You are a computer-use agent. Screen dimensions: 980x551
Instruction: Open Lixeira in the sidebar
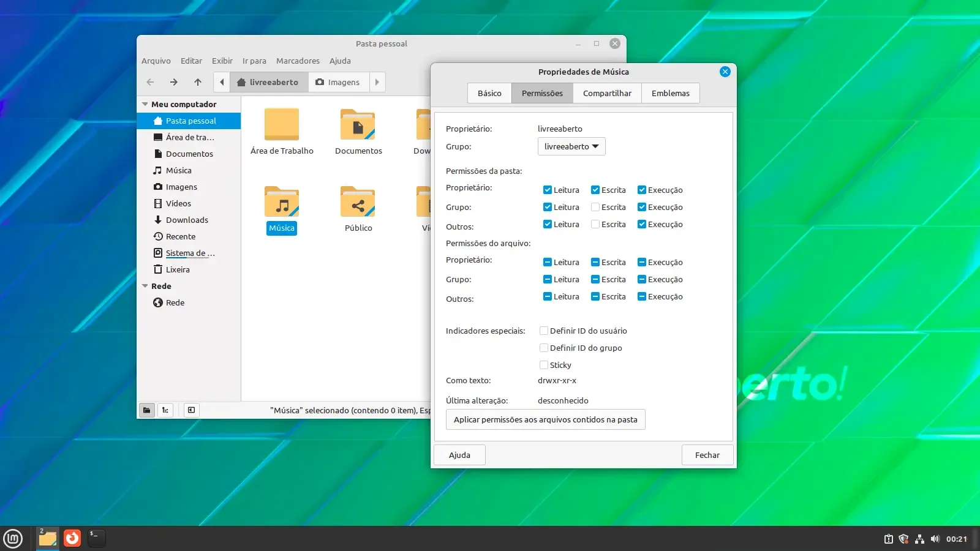coord(189,269)
